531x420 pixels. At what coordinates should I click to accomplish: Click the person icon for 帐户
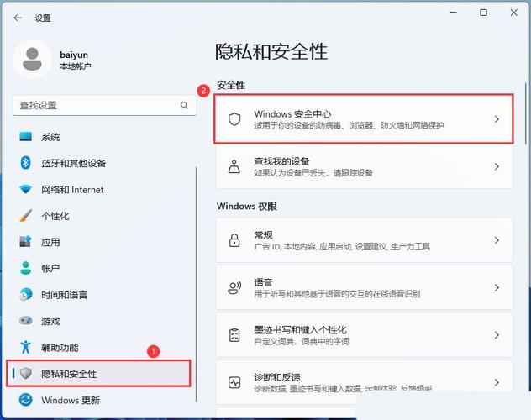tap(26, 268)
